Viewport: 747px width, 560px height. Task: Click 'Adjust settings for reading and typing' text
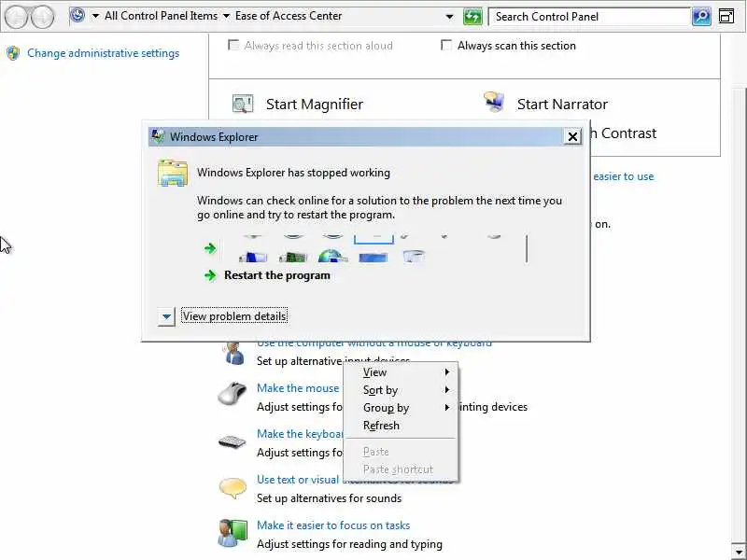[349, 544]
